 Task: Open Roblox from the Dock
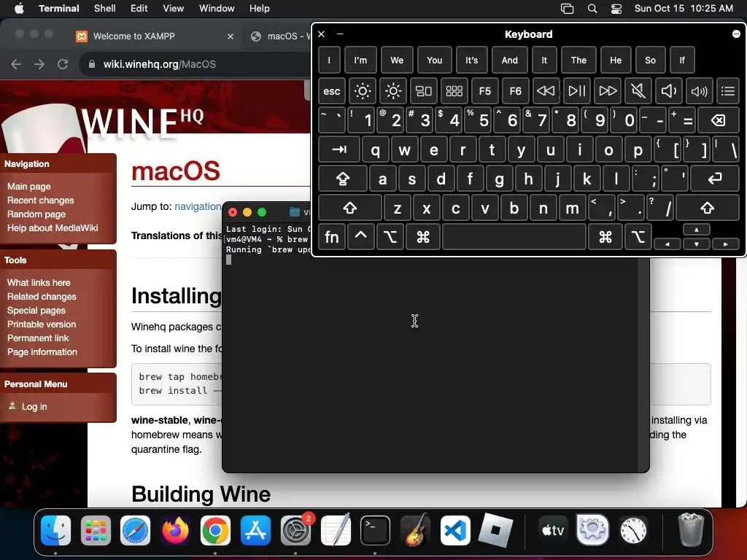[495, 530]
